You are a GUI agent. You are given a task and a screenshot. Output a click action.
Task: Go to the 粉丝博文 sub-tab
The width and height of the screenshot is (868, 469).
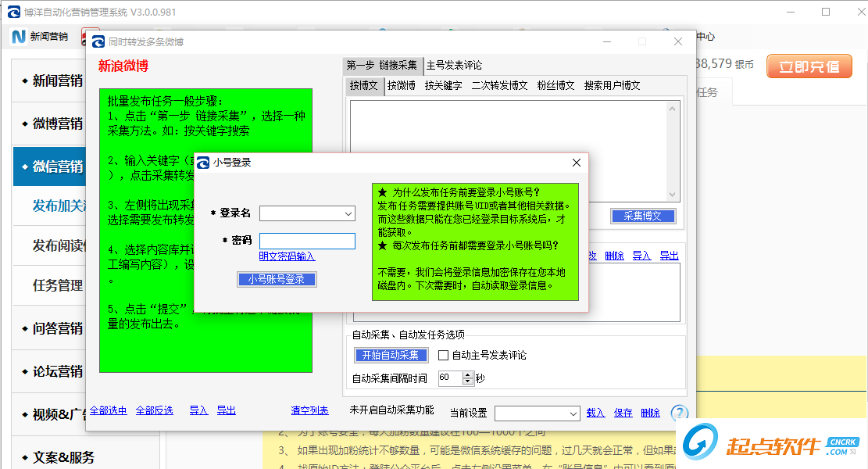pyautogui.click(x=555, y=86)
